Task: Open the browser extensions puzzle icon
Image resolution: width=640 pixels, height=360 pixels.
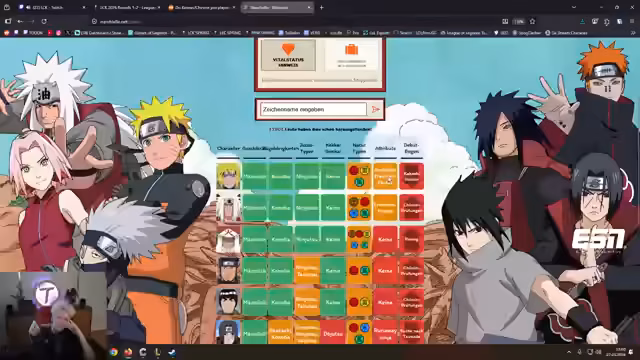Action: pyautogui.click(x=607, y=21)
